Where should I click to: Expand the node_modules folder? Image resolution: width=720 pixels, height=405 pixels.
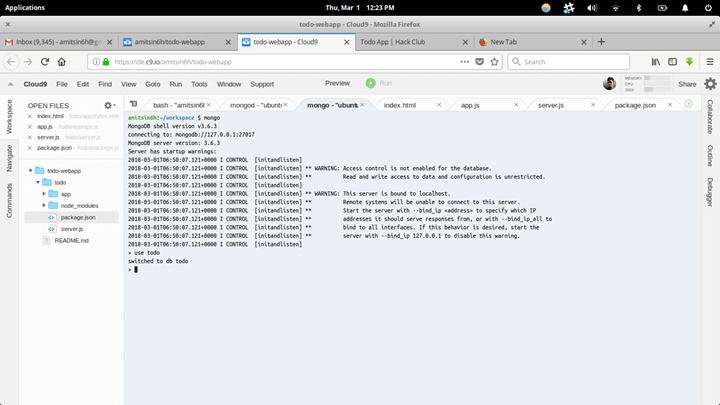click(45, 205)
